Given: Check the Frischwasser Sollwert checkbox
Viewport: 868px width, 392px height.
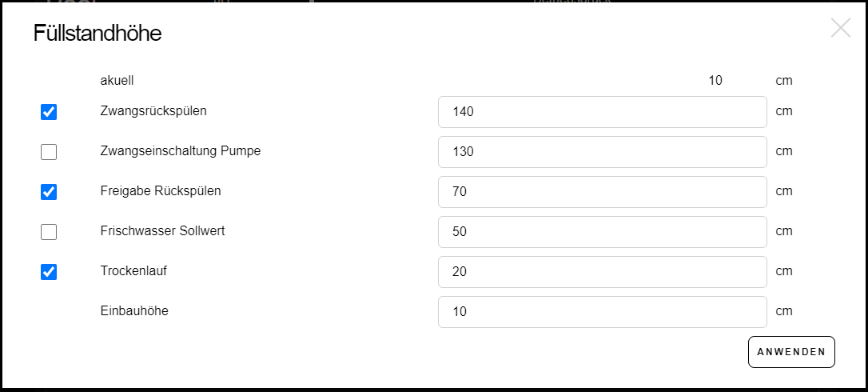Looking at the screenshot, I should [x=49, y=232].
